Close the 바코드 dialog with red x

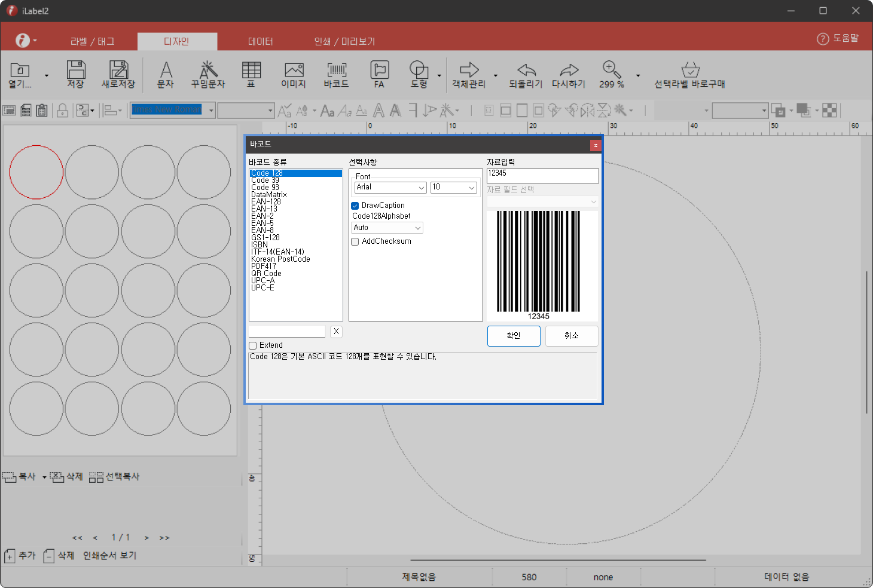596,145
